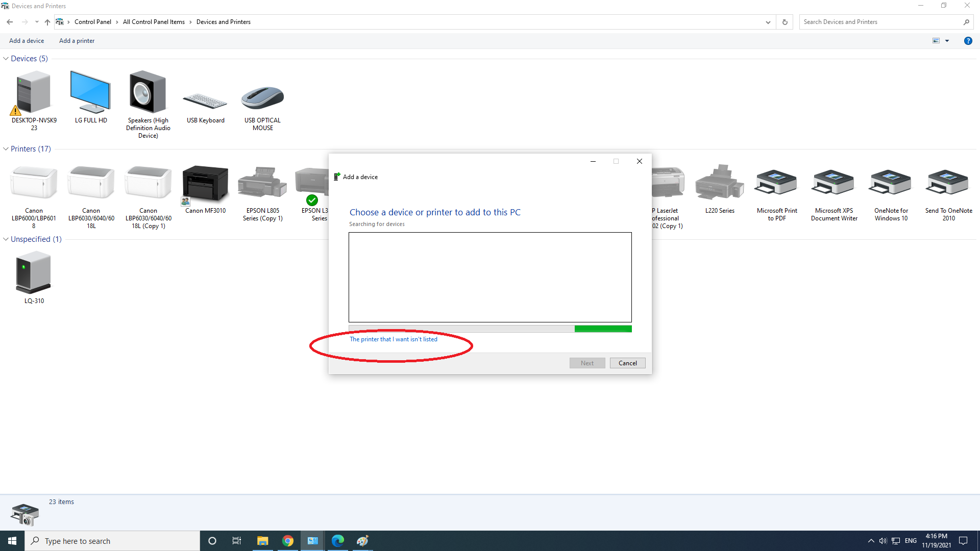
Task: Select Speakers High Definition Audio Device
Action: pyautogui.click(x=148, y=93)
